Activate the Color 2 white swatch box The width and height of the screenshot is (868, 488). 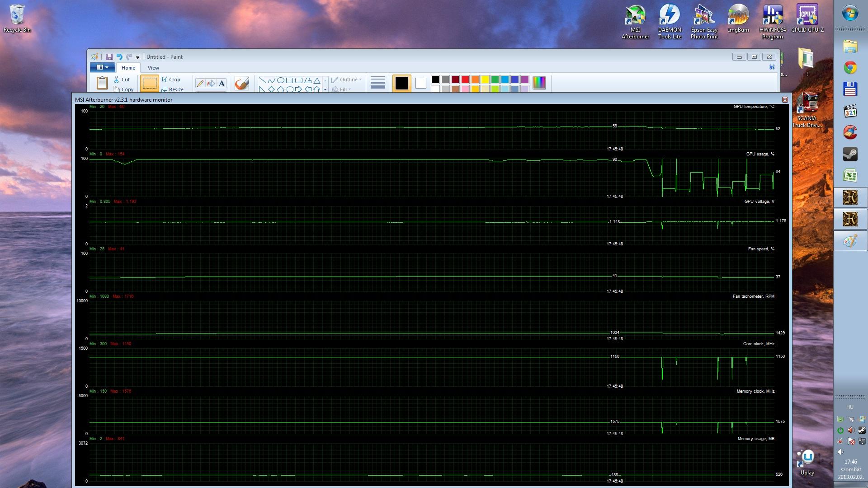click(x=420, y=83)
